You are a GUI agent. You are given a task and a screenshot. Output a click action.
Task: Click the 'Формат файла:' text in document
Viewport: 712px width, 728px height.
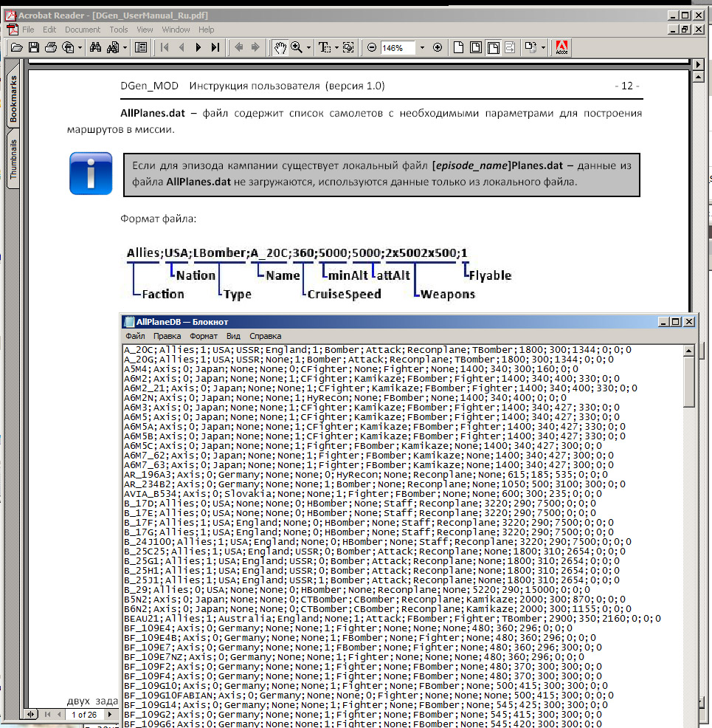point(158,219)
